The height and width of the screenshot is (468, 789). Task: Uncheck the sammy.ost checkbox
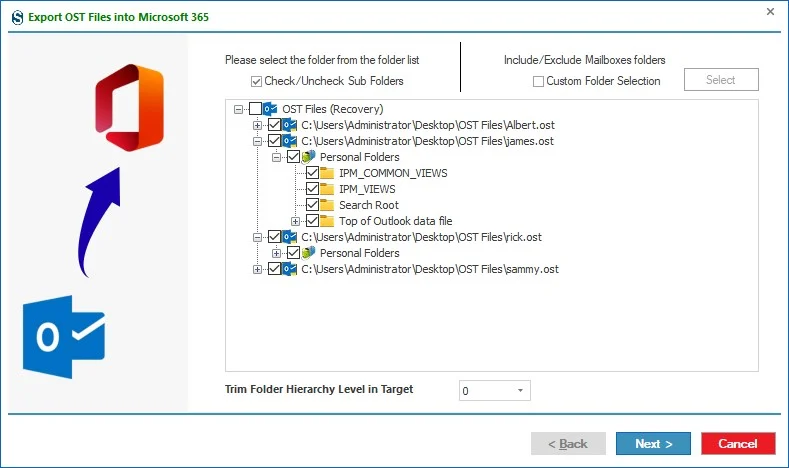[274, 269]
